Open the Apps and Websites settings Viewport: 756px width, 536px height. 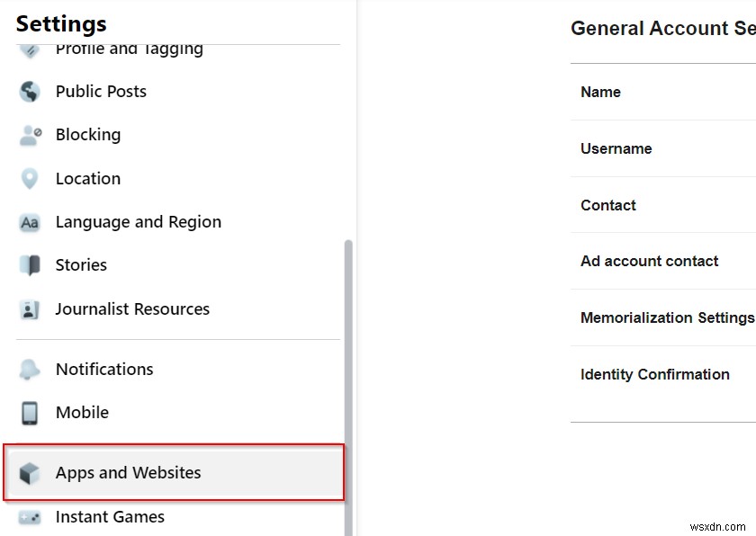pyautogui.click(x=128, y=473)
